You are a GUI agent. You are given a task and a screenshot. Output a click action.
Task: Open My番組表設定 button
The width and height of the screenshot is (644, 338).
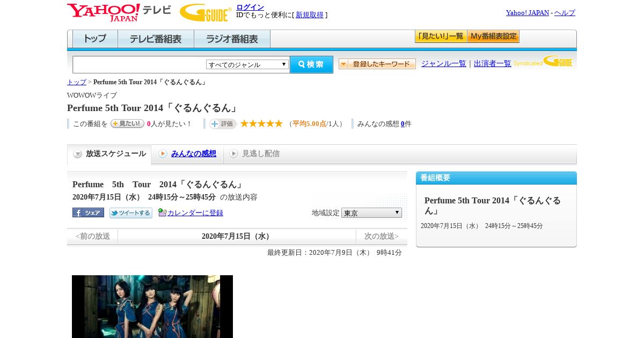coord(493,36)
